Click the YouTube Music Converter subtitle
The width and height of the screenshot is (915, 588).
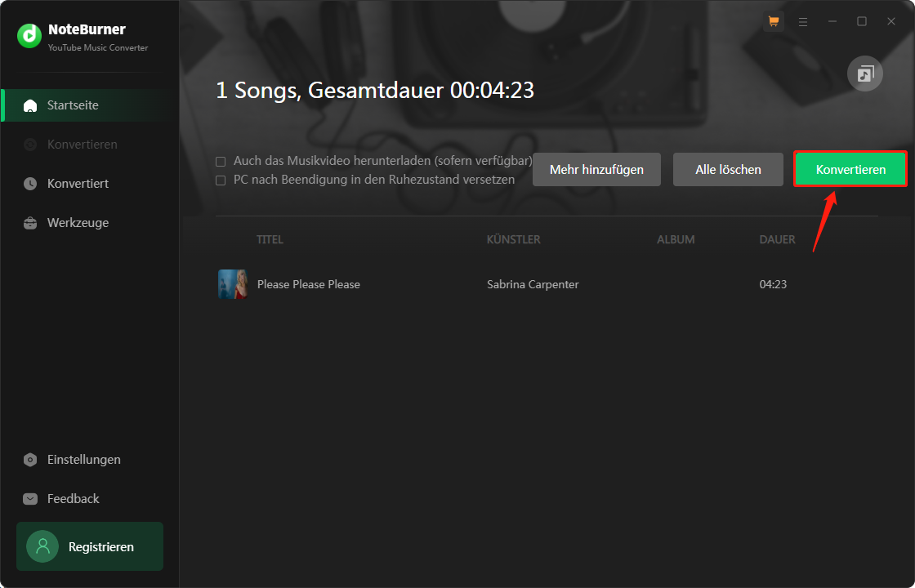coord(98,48)
